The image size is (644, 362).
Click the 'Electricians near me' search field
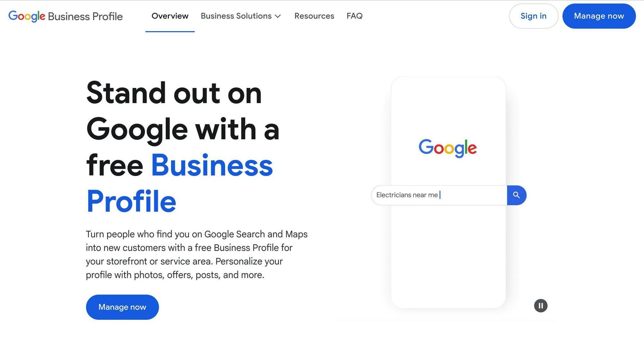pyautogui.click(x=439, y=195)
